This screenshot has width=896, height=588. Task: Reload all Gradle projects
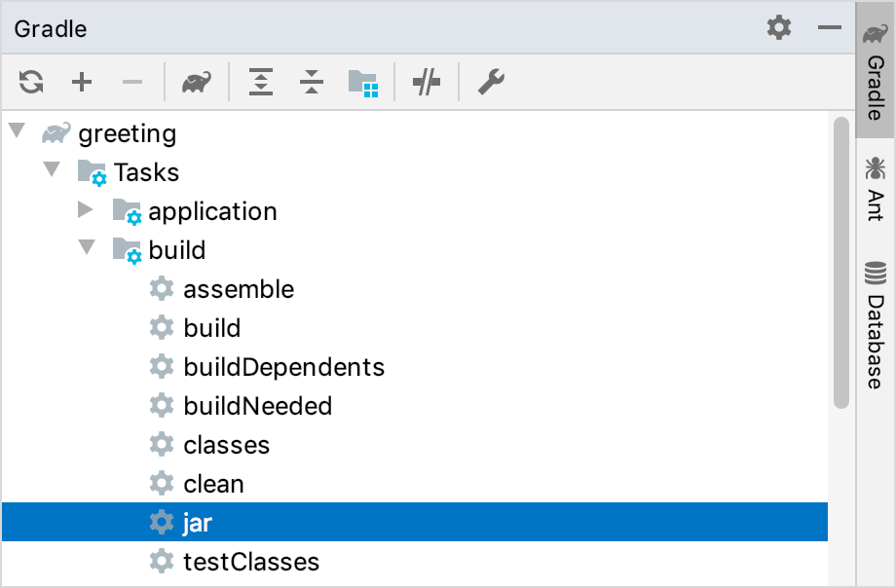30,82
